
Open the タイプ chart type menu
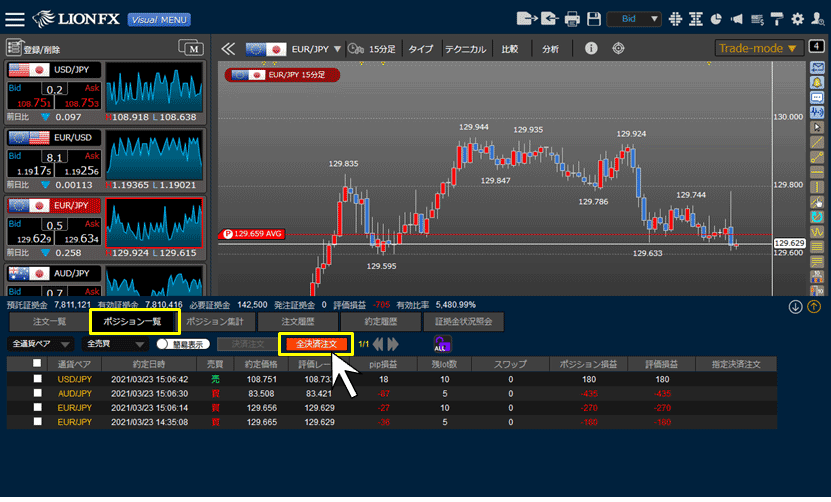coord(420,49)
